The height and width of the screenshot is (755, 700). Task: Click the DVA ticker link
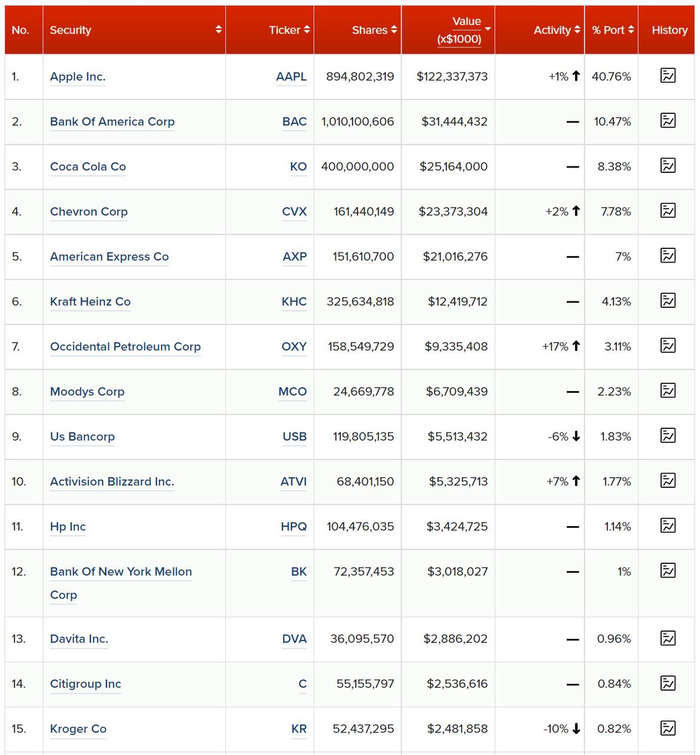pyautogui.click(x=294, y=639)
